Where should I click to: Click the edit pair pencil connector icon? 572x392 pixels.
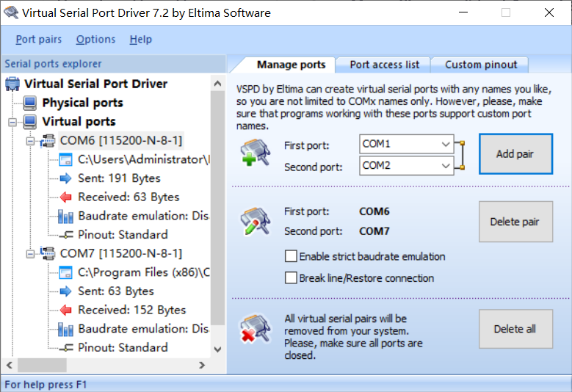pyautogui.click(x=256, y=222)
